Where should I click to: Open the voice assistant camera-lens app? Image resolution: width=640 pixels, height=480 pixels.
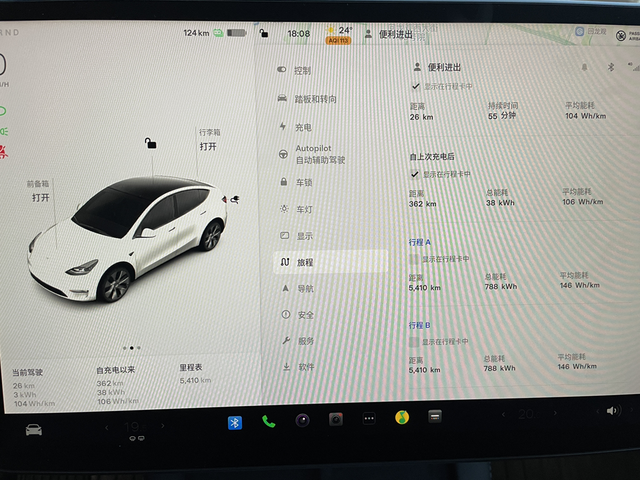pos(302,420)
